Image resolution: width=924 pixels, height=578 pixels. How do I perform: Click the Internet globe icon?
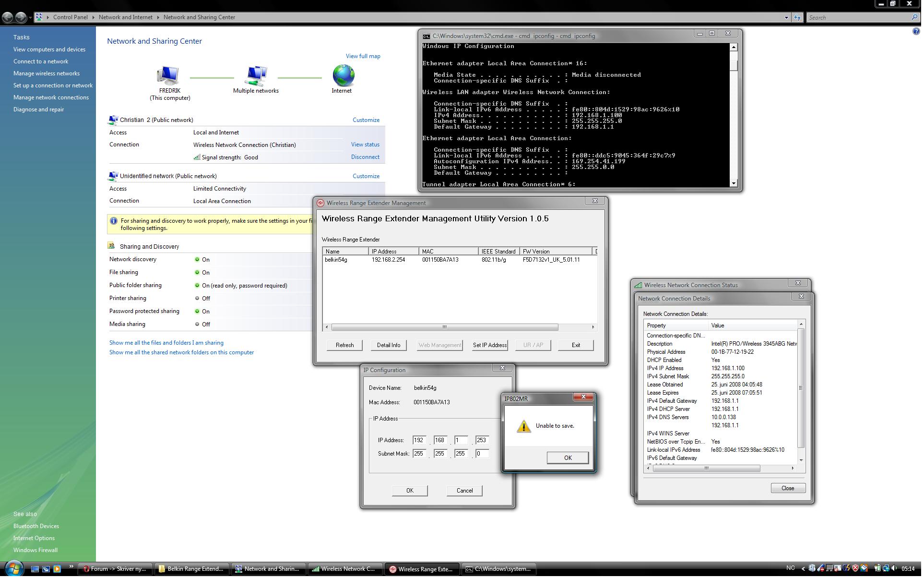[344, 76]
